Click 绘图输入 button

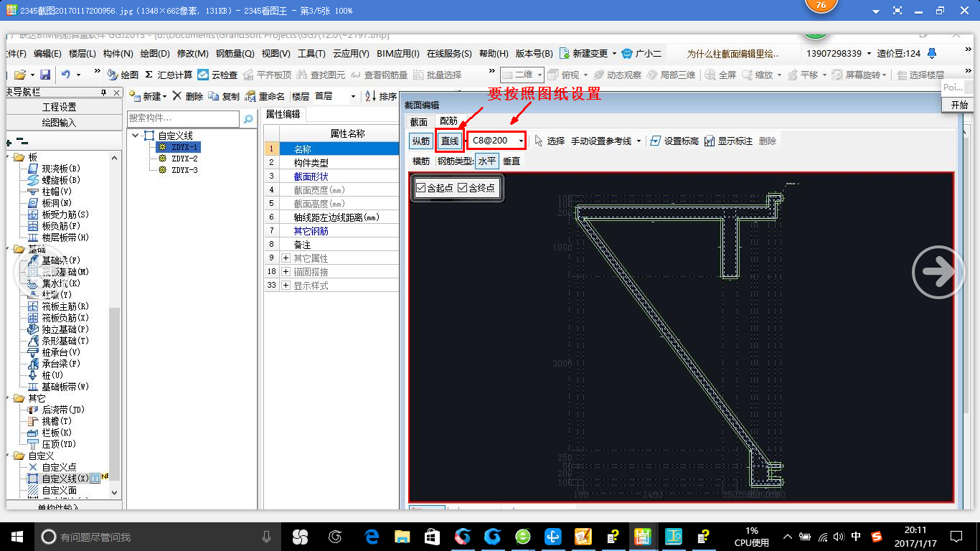click(x=59, y=123)
